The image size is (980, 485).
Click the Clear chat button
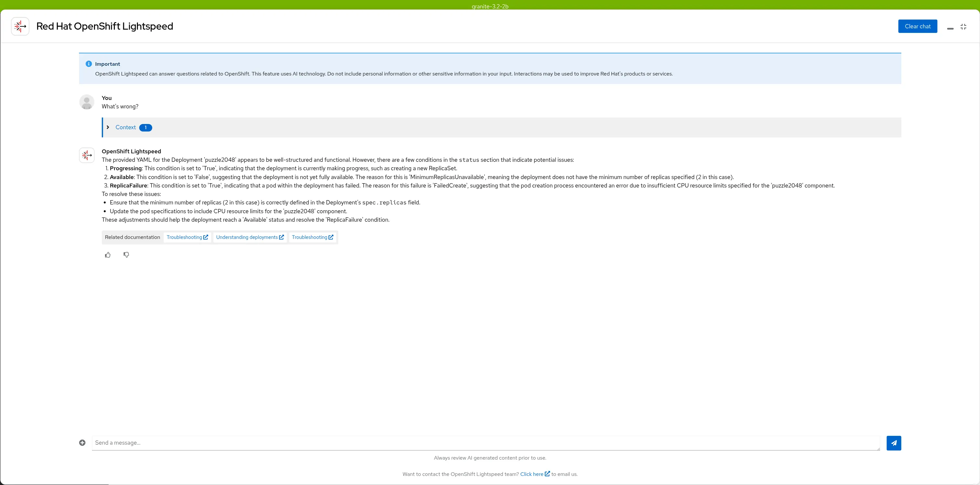click(x=917, y=26)
